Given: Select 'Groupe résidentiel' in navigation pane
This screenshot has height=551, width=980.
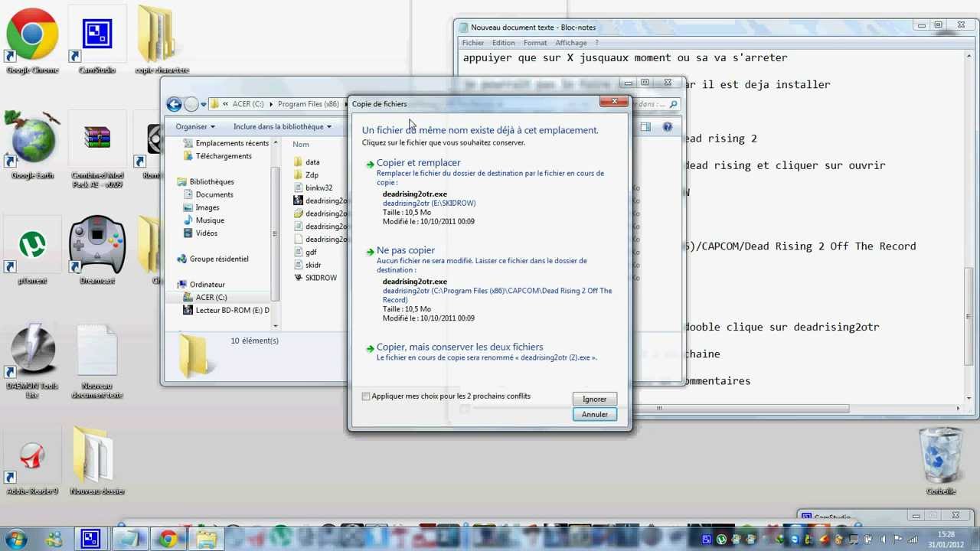Looking at the screenshot, I should click(x=213, y=259).
